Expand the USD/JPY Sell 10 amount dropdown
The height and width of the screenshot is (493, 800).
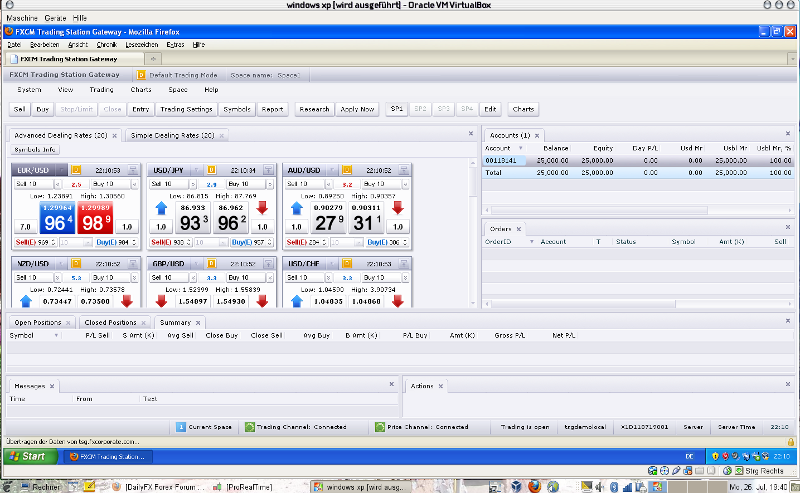[195, 184]
